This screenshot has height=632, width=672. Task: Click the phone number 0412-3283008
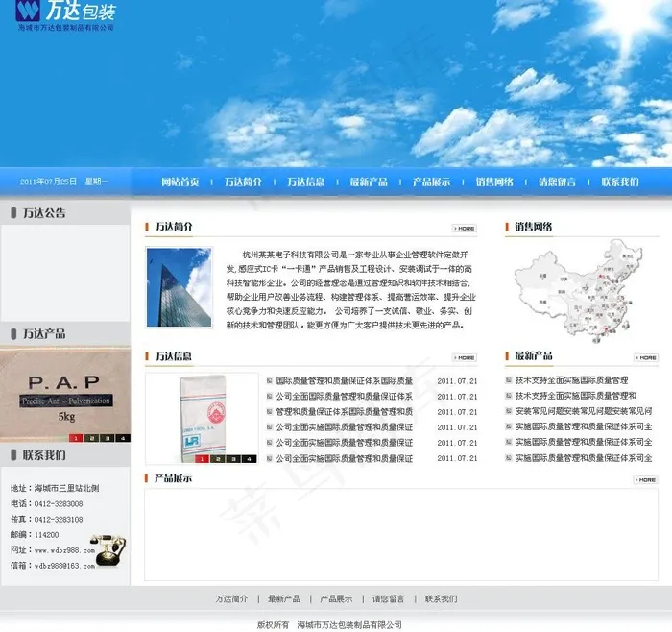point(59,504)
